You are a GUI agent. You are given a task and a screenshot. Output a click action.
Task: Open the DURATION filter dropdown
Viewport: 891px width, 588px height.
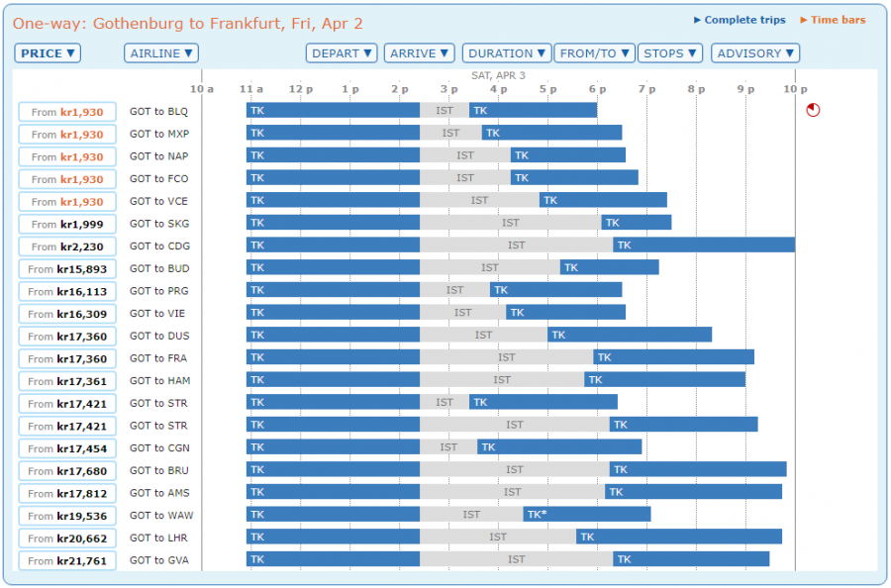point(506,53)
